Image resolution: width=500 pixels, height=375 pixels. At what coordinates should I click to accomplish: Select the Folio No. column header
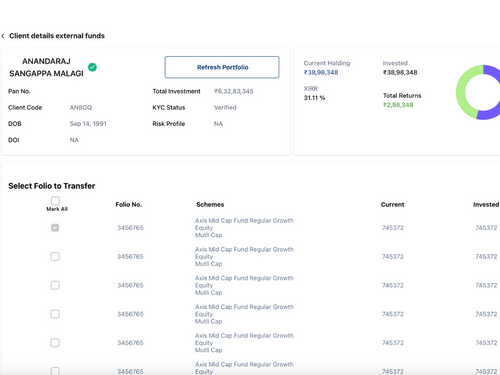[129, 205]
